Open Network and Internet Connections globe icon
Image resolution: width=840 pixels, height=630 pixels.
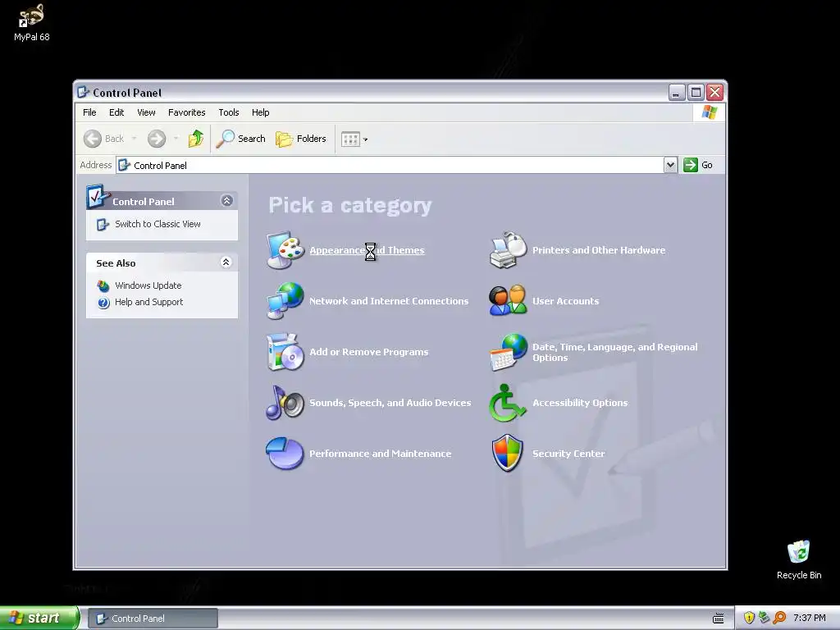[285, 301]
